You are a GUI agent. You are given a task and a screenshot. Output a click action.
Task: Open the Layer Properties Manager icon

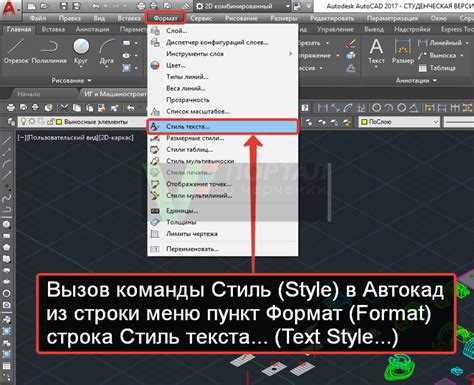11,122
